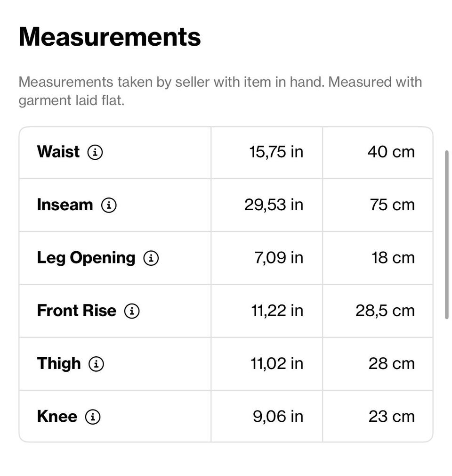Select the Waist row label
This screenshot has width=452, height=476.
(58, 152)
